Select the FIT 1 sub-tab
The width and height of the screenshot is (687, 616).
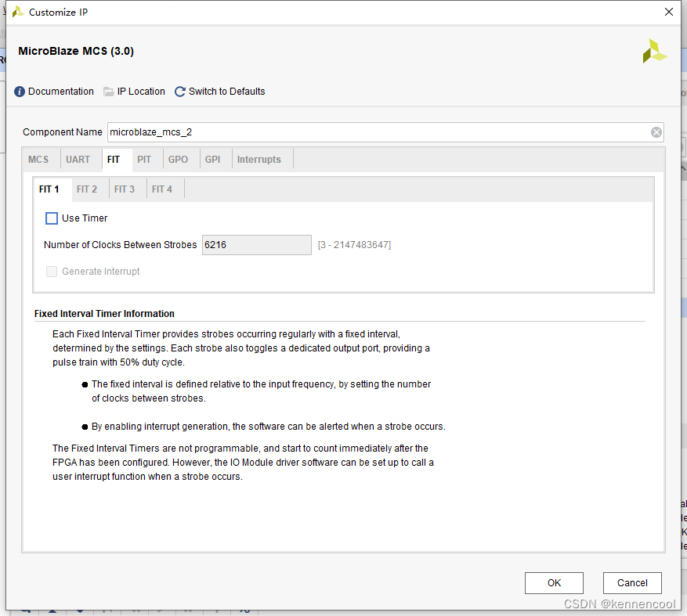point(49,189)
